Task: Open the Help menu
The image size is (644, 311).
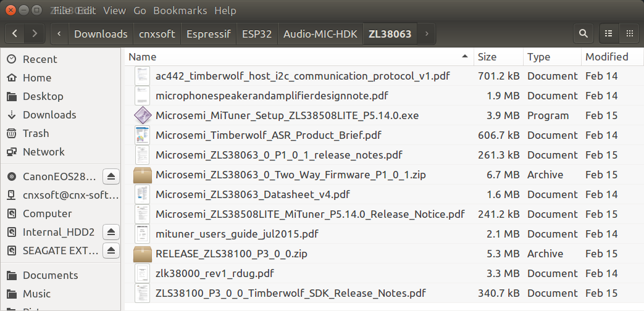Action: coord(225,10)
